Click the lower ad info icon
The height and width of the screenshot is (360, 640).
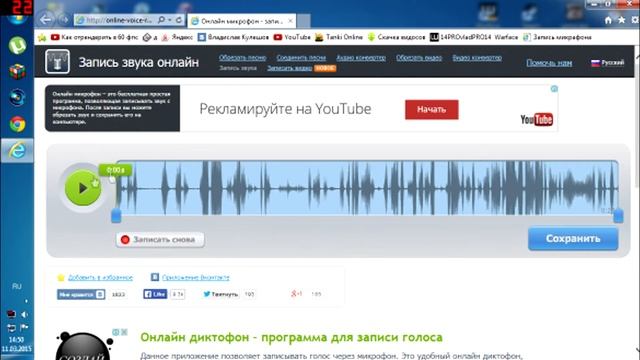[116, 332]
